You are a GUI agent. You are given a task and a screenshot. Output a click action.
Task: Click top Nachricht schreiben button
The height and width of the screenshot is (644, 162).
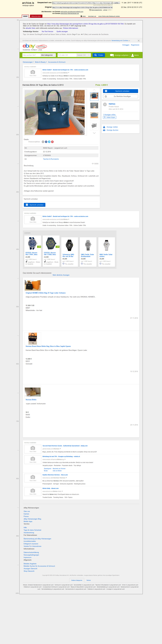tap(120, 91)
